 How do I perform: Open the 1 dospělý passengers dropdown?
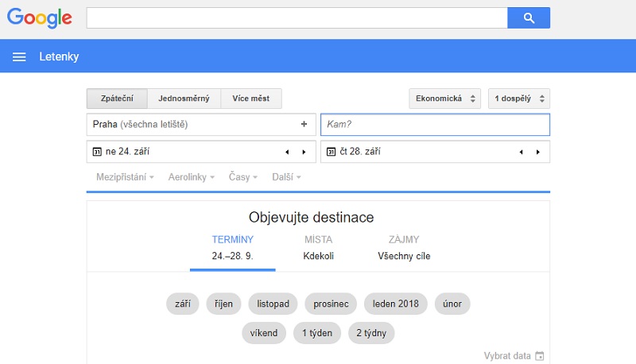(519, 99)
